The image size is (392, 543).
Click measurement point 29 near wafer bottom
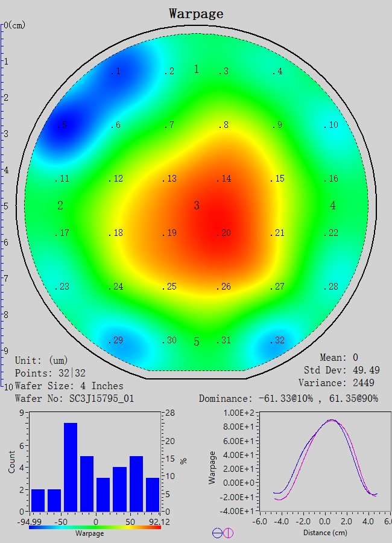116,340
